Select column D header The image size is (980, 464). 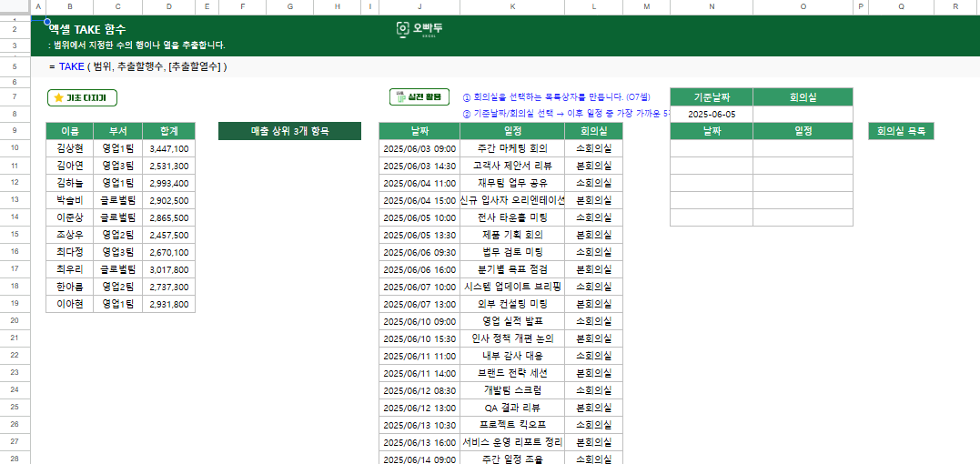(168, 7)
